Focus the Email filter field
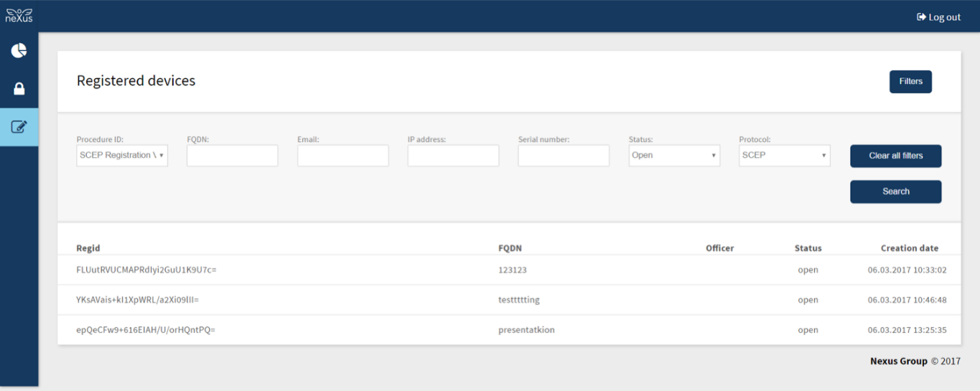This screenshot has width=980, height=391. [342, 156]
